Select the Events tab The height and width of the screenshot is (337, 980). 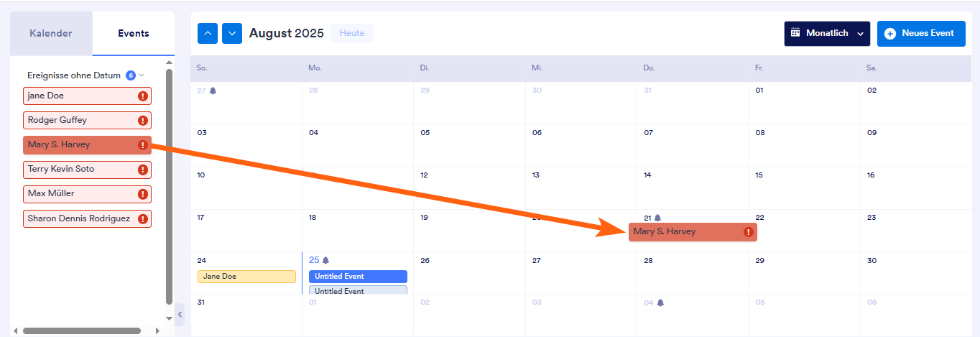pyautogui.click(x=134, y=34)
